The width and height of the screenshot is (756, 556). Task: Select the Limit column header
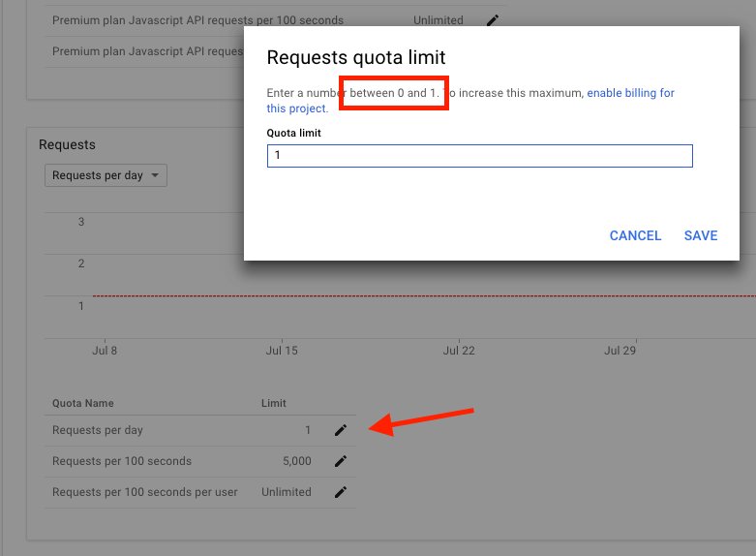point(273,403)
